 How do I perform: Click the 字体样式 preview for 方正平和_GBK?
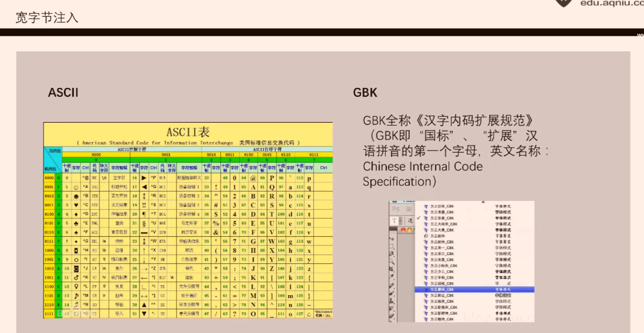coord(503,277)
